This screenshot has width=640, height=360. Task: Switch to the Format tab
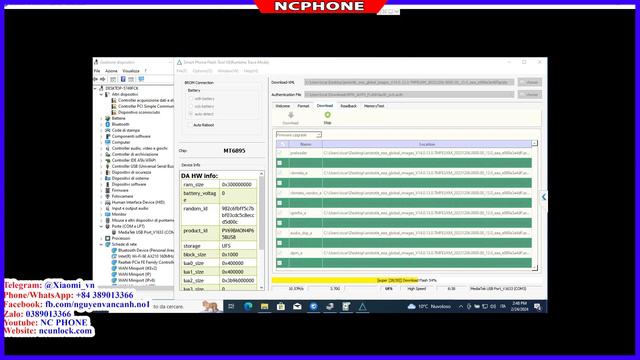303,106
